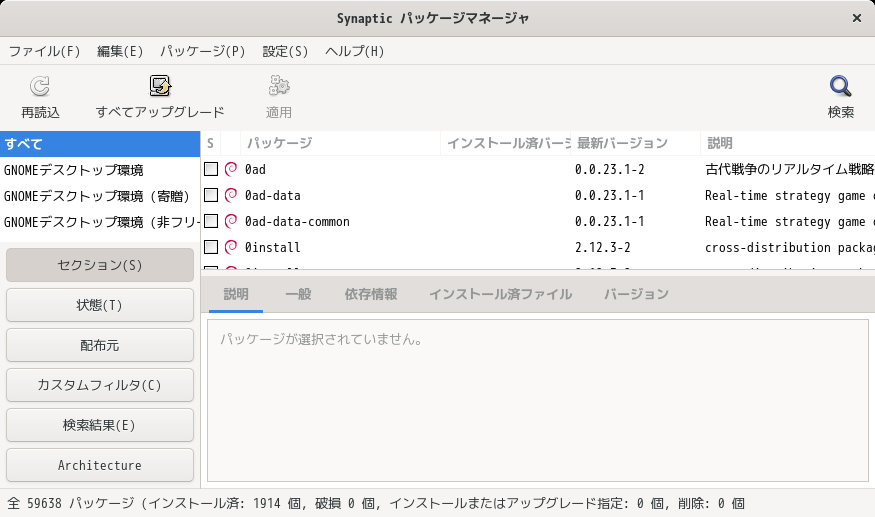Switch to the バージョン tab

tap(636, 294)
